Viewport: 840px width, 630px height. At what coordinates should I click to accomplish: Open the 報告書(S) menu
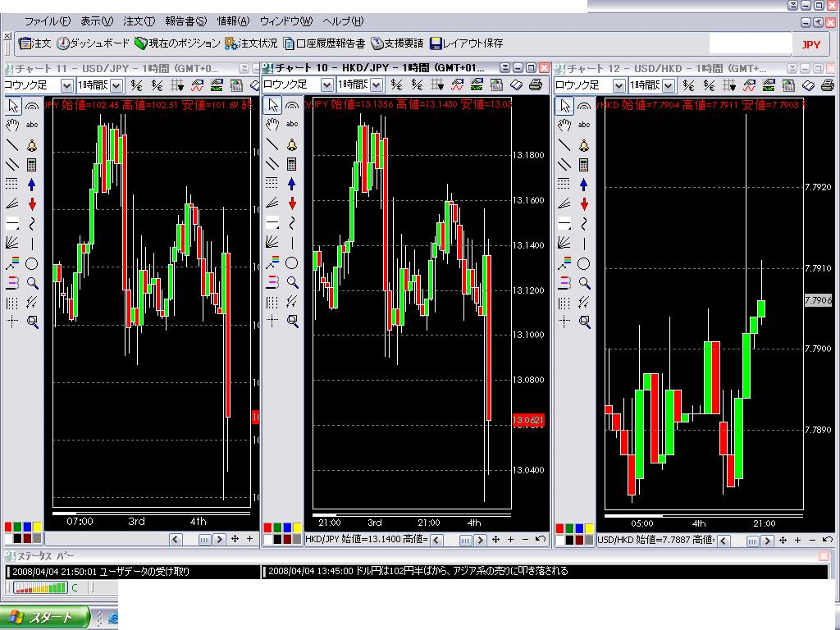[185, 21]
